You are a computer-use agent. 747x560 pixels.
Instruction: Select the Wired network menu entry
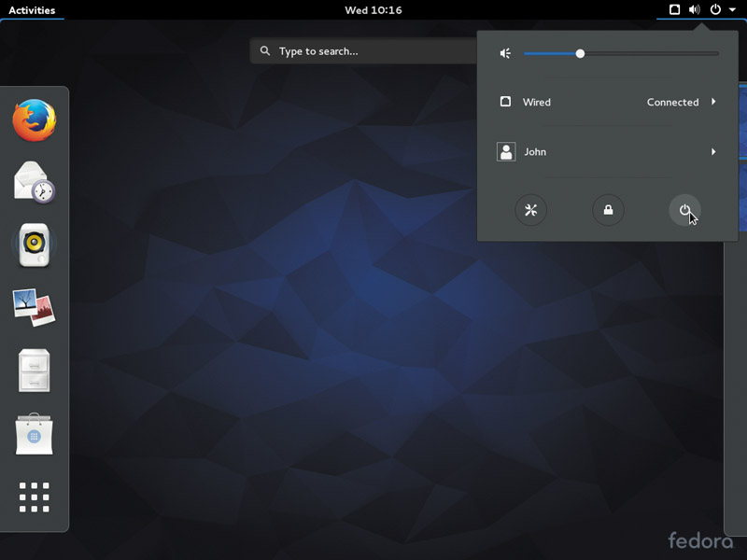pos(608,102)
